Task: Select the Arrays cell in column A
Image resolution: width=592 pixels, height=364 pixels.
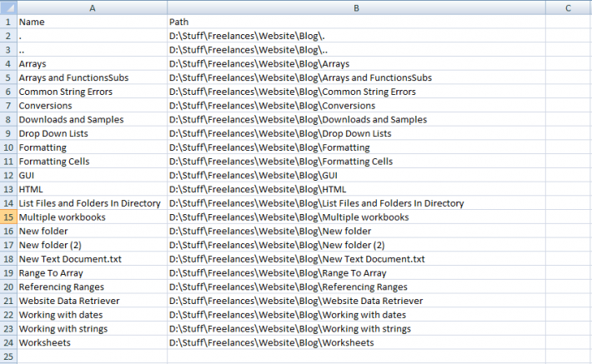Action: pos(91,63)
